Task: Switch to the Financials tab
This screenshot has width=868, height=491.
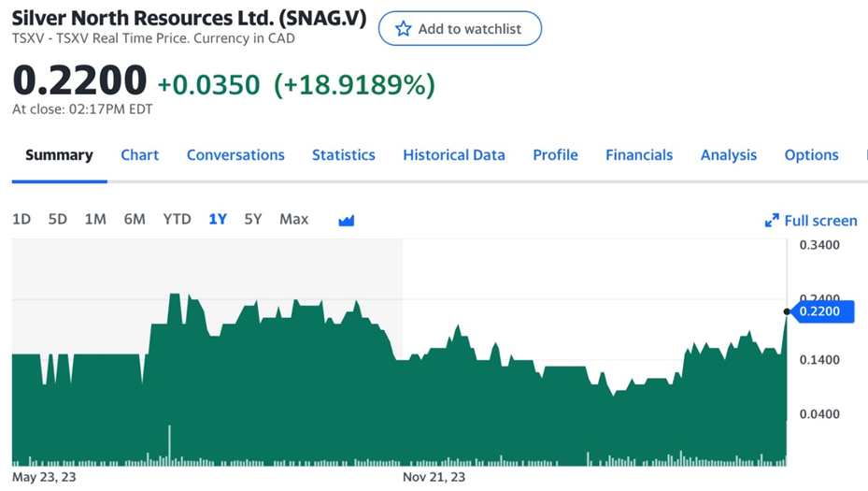Action: [639, 155]
